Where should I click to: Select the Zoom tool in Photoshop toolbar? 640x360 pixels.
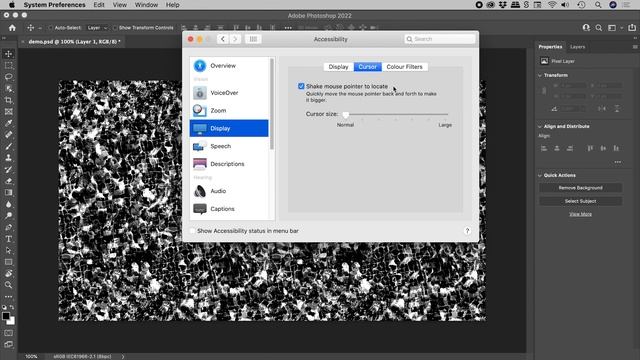pos(9,285)
